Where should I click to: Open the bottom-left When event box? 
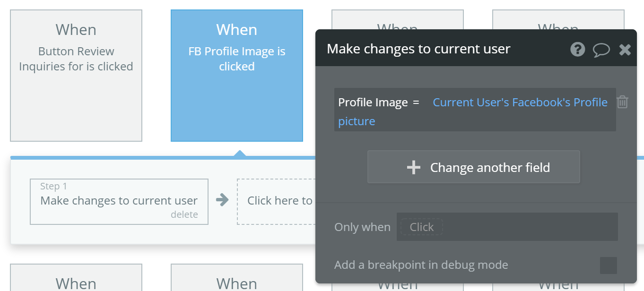pyautogui.click(x=76, y=277)
